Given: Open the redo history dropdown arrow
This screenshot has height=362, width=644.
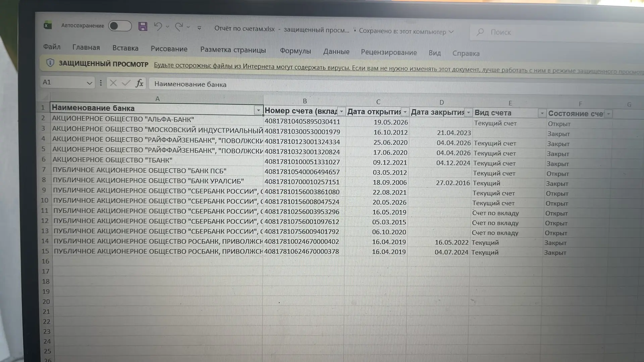Looking at the screenshot, I should click(x=188, y=27).
